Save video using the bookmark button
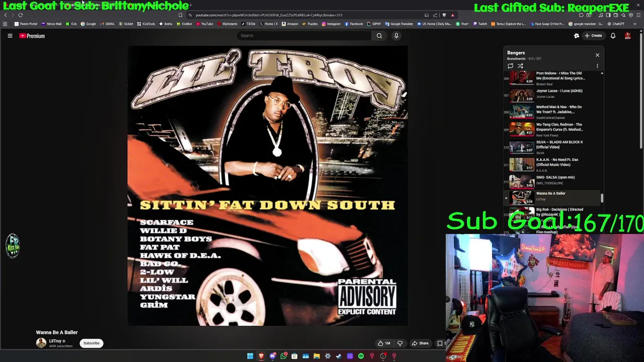The height and width of the screenshot is (362, 644). click(x=440, y=343)
